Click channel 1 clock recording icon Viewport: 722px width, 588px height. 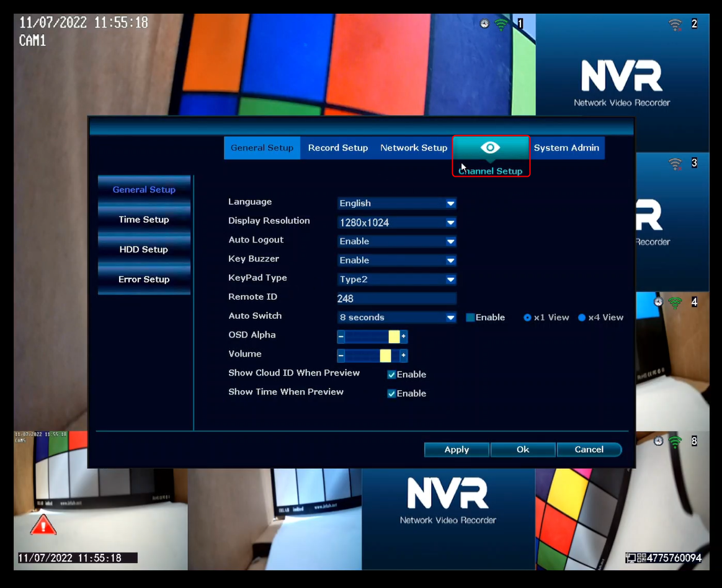click(x=484, y=24)
